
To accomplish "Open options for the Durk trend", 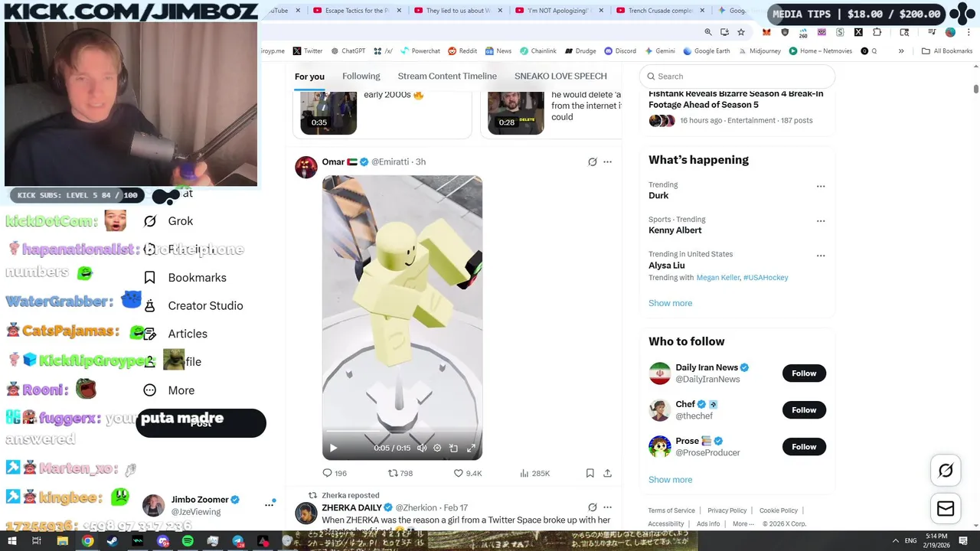I will coord(821,186).
